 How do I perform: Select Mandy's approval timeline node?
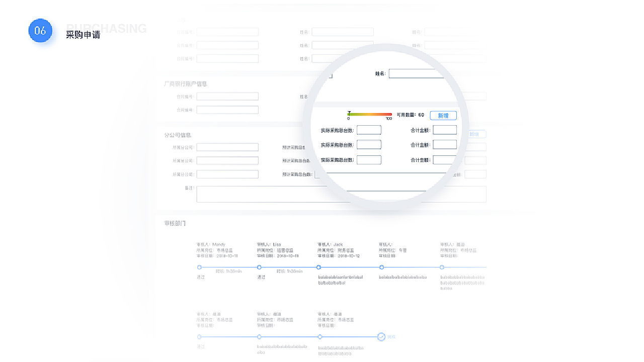click(199, 267)
